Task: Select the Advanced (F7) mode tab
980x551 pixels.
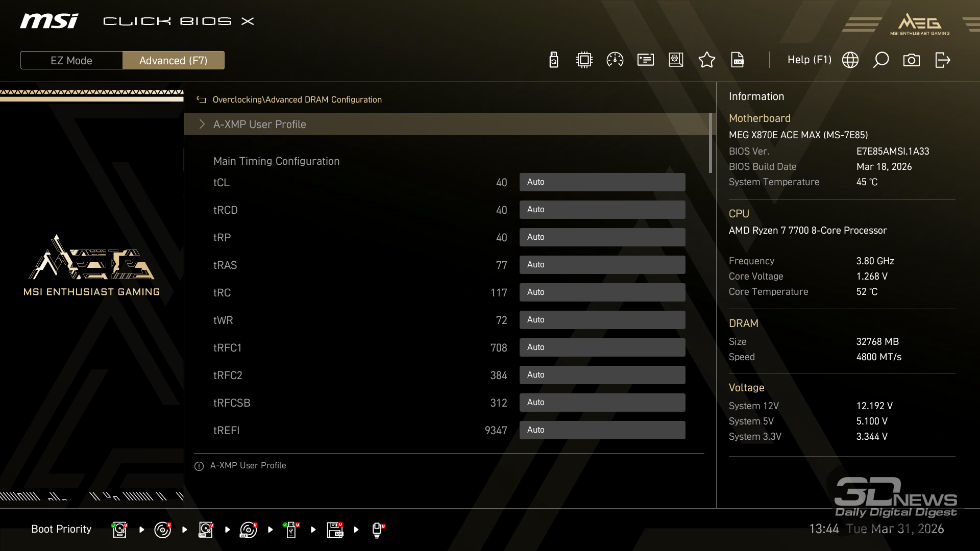Action: tap(174, 60)
